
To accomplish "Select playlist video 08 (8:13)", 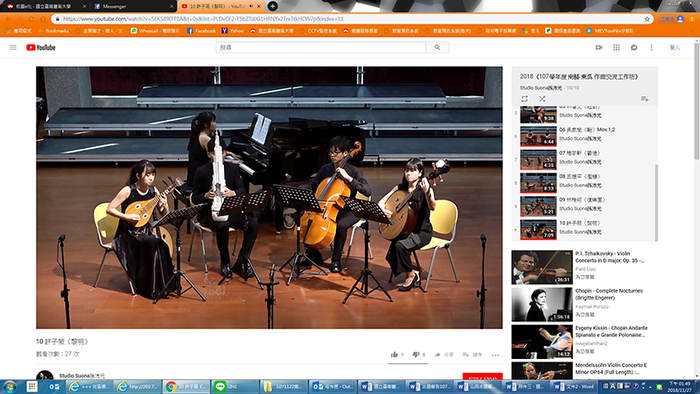I will [585, 182].
